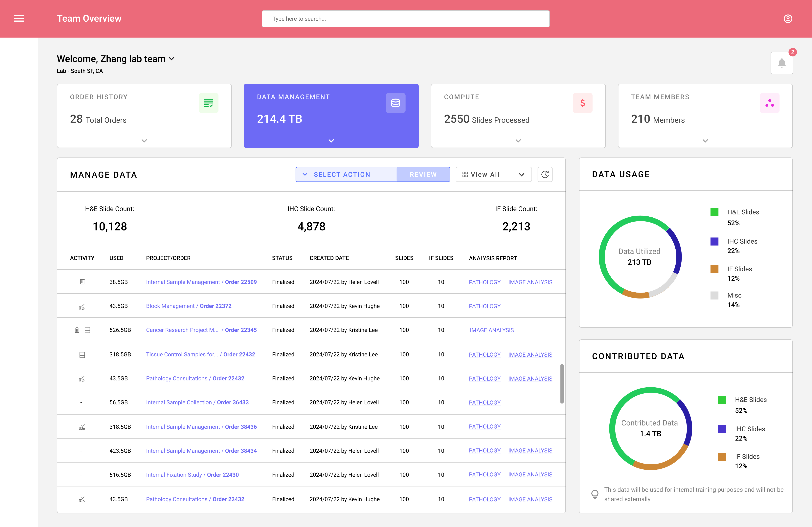Expand the Order History card chevron

(144, 141)
